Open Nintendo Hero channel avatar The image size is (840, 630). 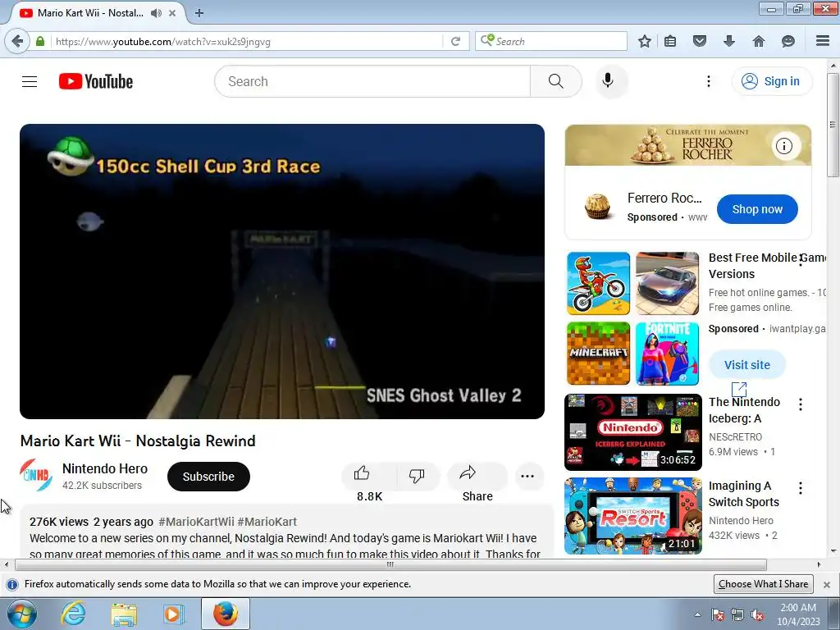click(36, 475)
